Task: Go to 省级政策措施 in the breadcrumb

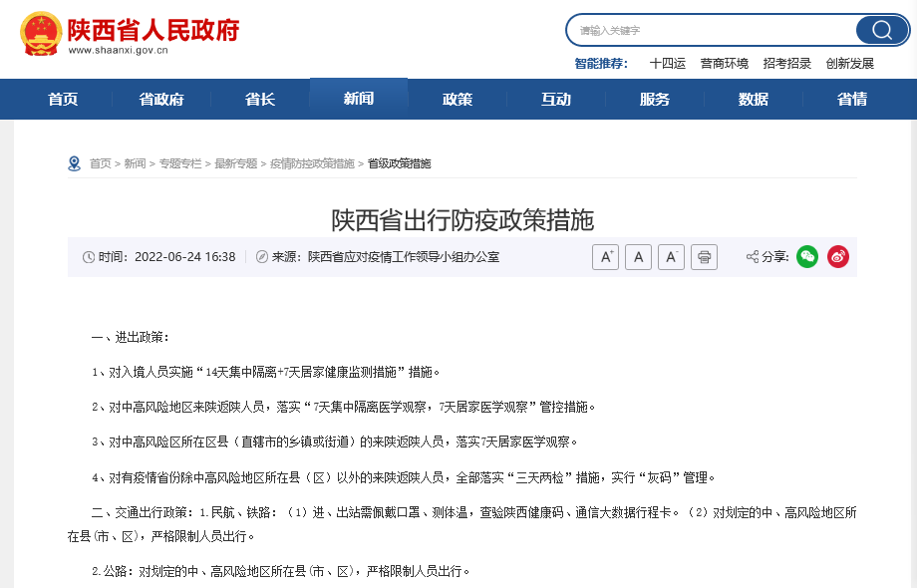Action: tap(400, 163)
